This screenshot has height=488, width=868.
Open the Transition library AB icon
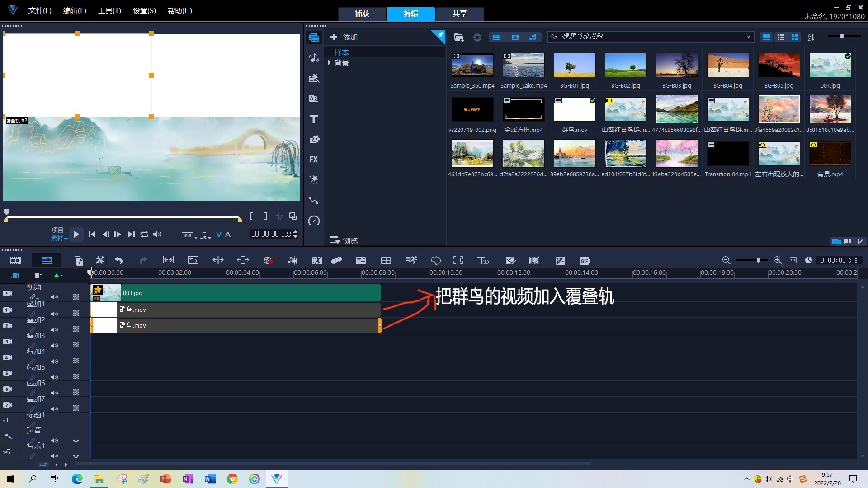tap(314, 99)
